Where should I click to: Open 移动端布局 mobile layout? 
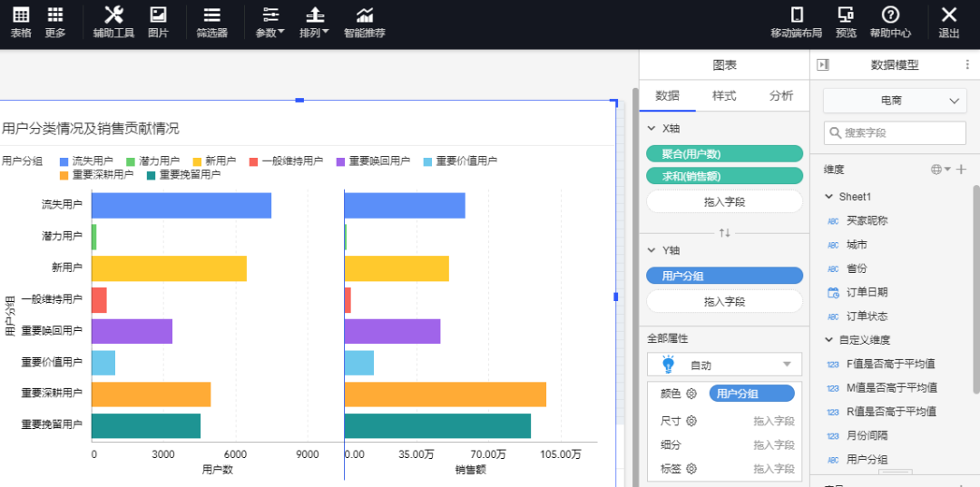[x=796, y=22]
